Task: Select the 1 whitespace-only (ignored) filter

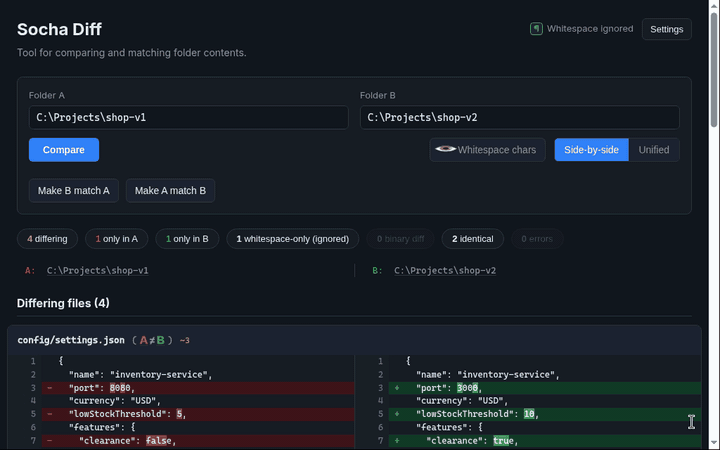Action: pyautogui.click(x=292, y=239)
